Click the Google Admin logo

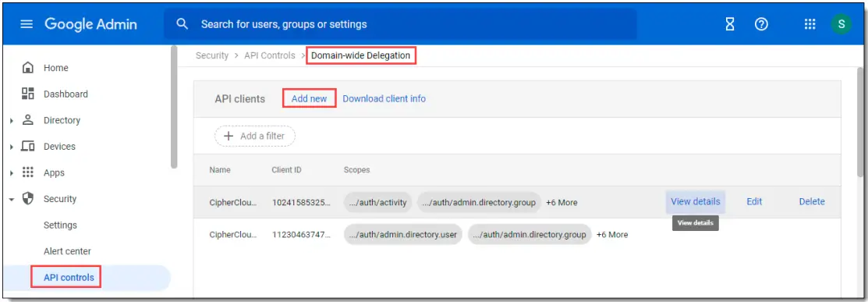[90, 24]
